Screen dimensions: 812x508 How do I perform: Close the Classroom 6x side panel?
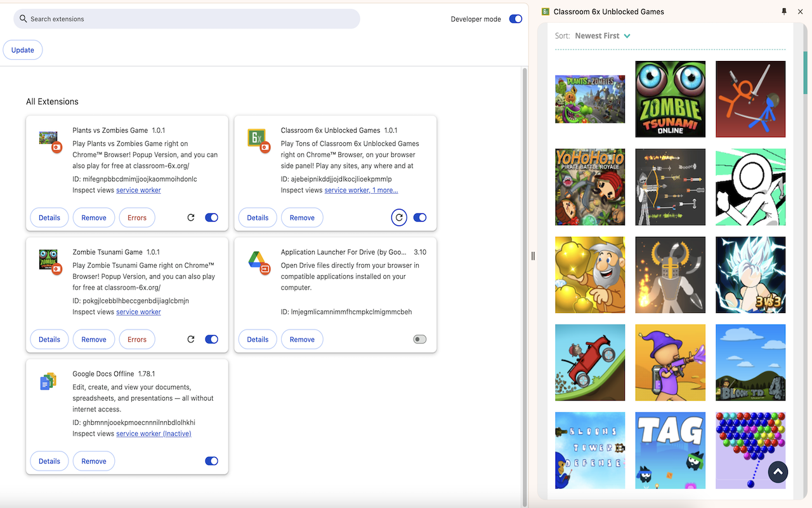pos(801,11)
